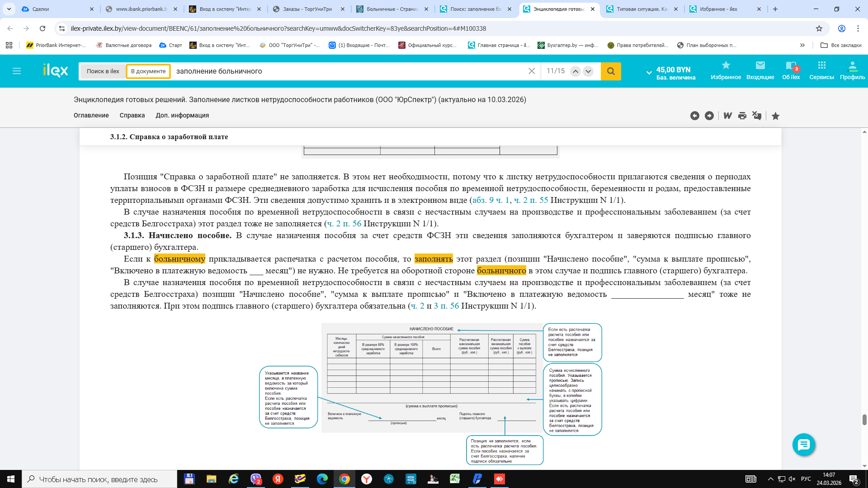Follow the 'ч. 2 п. 55' link
868x488 pixels.
point(531,200)
